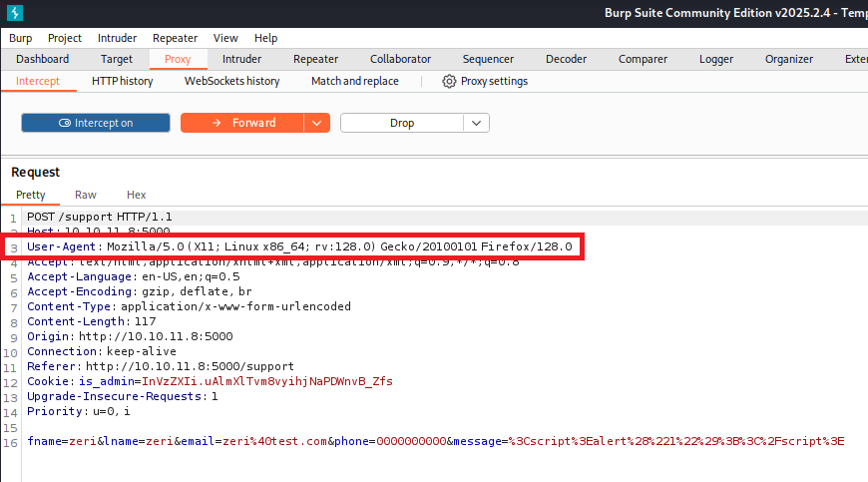
Task: Open the HTTP history sub-tab
Action: click(x=122, y=81)
